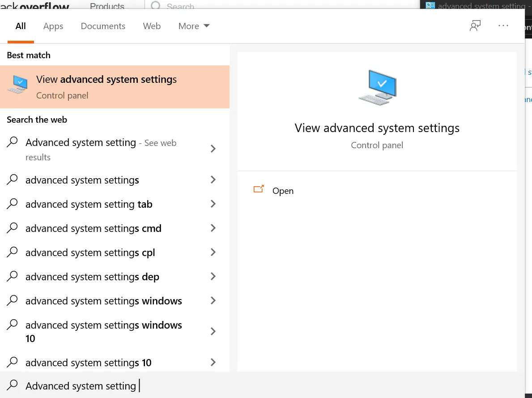Switch to the Apps tab
This screenshot has height=398, width=532.
pyautogui.click(x=53, y=26)
